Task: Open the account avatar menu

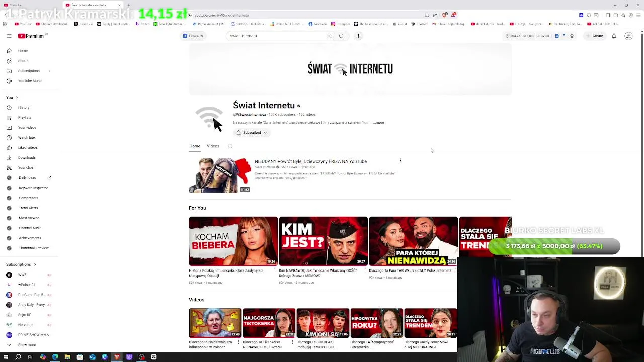Action: pos(628,36)
